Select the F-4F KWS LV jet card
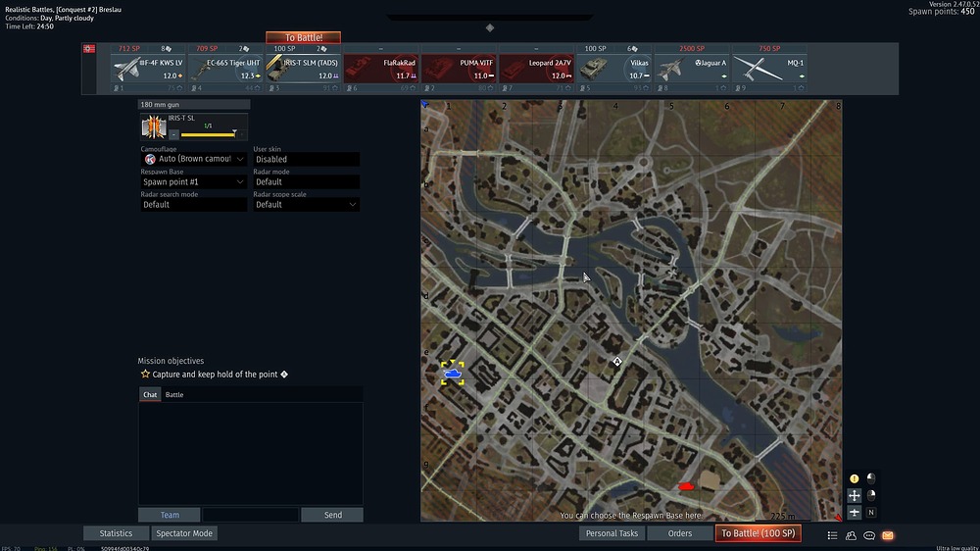980x551 pixels. pos(148,69)
